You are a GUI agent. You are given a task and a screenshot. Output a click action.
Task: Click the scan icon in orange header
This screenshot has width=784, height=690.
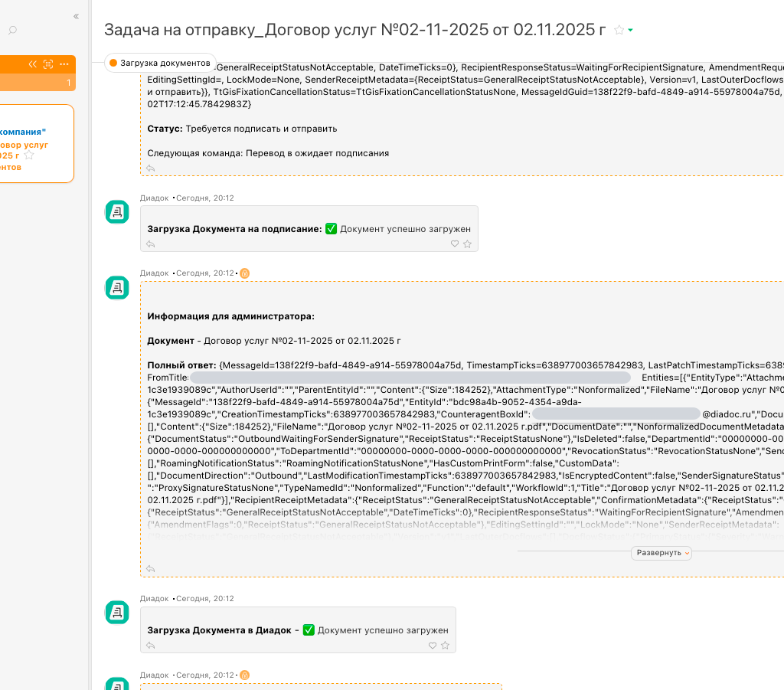pos(48,64)
